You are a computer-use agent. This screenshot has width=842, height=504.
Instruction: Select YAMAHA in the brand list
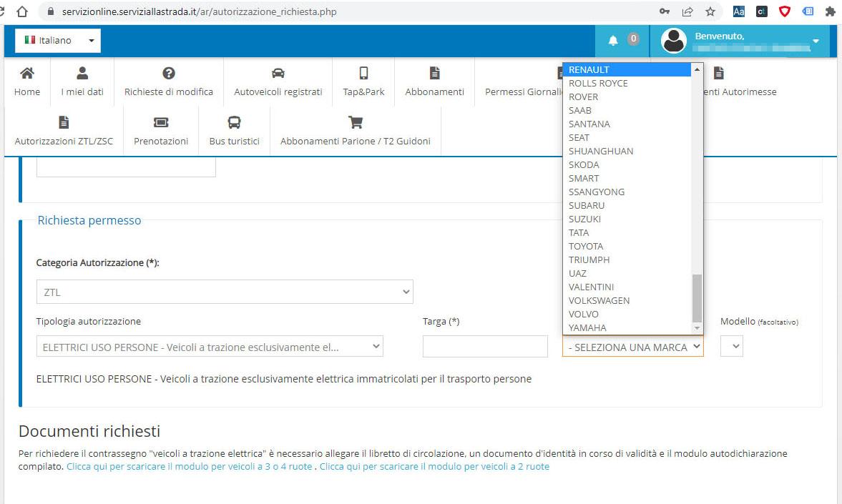[627, 327]
